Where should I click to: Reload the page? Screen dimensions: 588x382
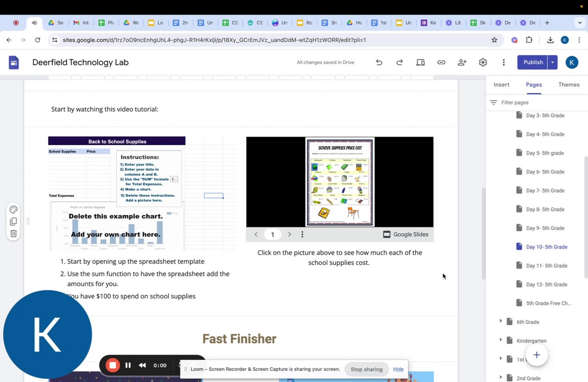coord(38,40)
